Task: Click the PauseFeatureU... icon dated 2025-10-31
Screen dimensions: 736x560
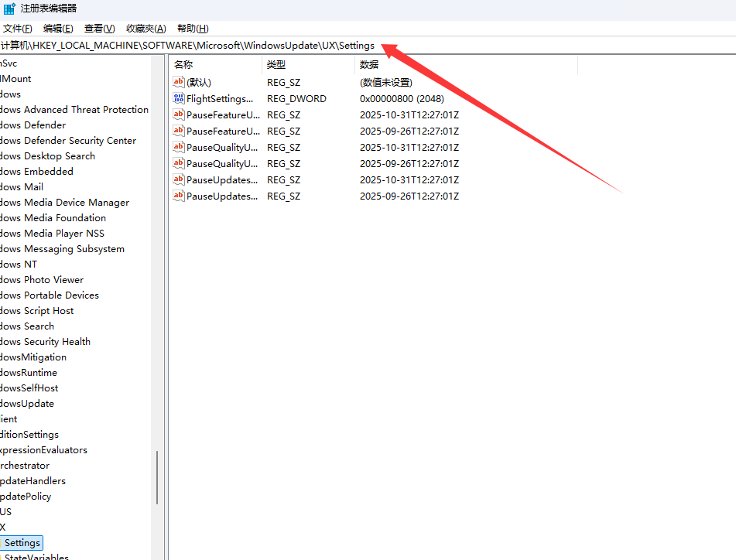Action: (x=179, y=114)
